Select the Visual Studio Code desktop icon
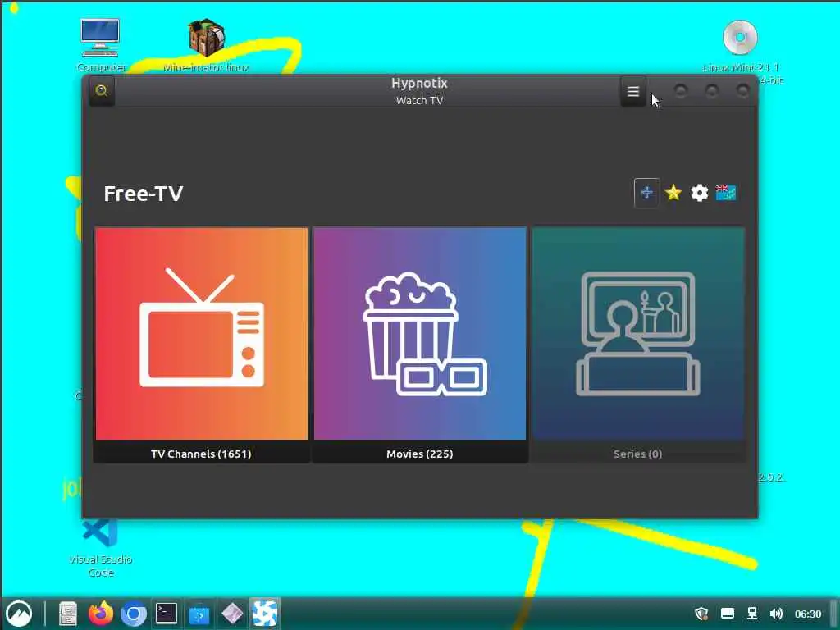Viewport: 840px width, 630px height. pyautogui.click(x=100, y=547)
